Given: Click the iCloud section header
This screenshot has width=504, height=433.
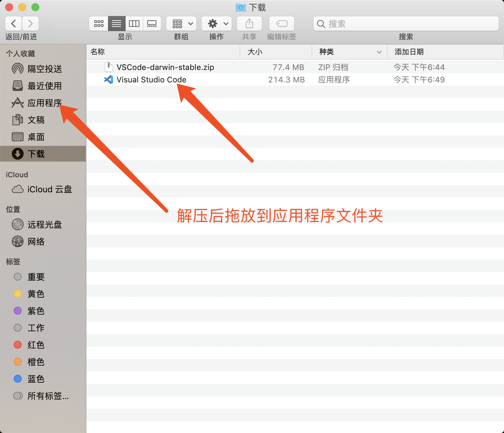Looking at the screenshot, I should tap(17, 175).
